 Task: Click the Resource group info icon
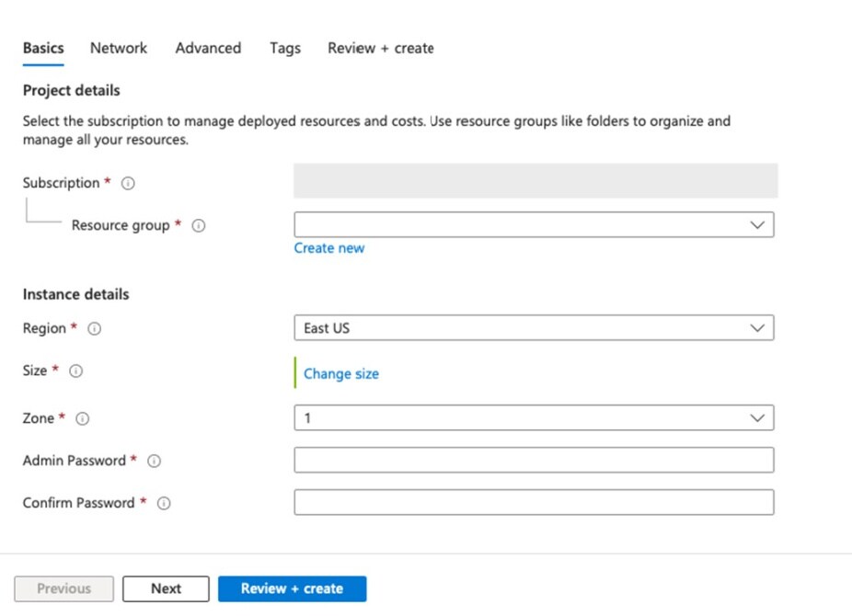(198, 225)
